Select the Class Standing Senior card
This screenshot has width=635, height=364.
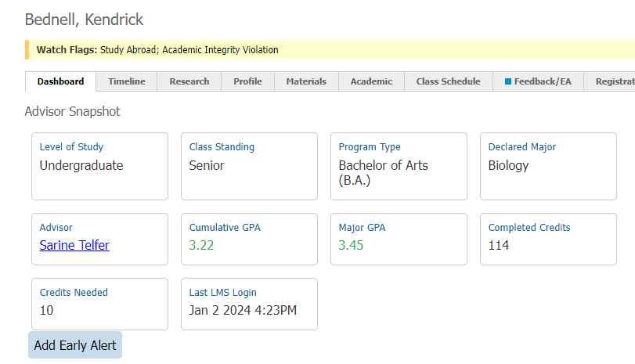(249, 167)
